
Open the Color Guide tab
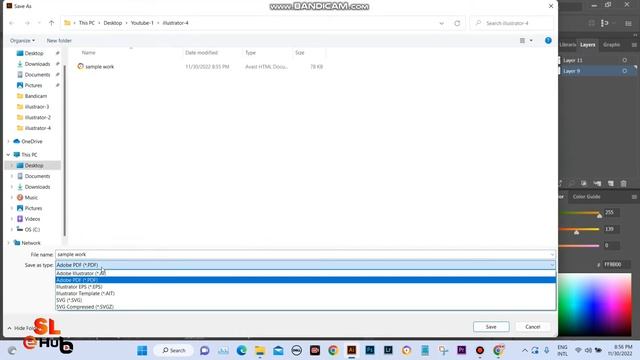(x=587, y=196)
